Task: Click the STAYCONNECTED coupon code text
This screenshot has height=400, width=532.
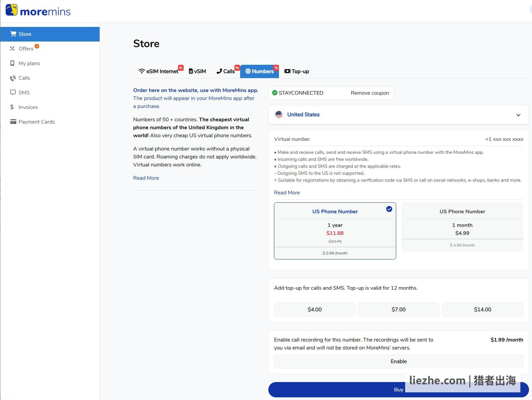Action: [x=301, y=93]
